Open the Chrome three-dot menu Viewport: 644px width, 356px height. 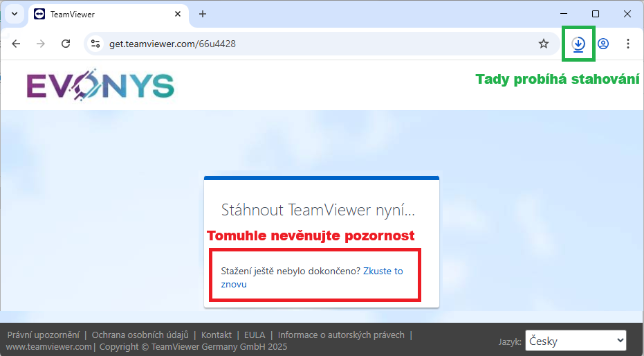tap(628, 44)
